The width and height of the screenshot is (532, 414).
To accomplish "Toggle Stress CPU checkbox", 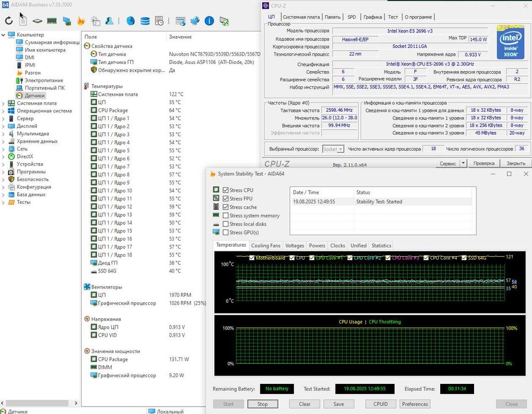I will point(225,190).
